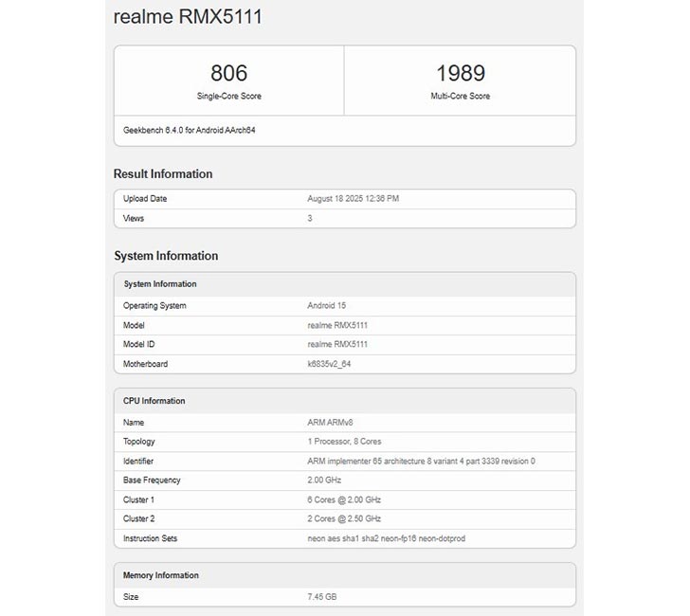Click the Size row label

pyautogui.click(x=131, y=597)
